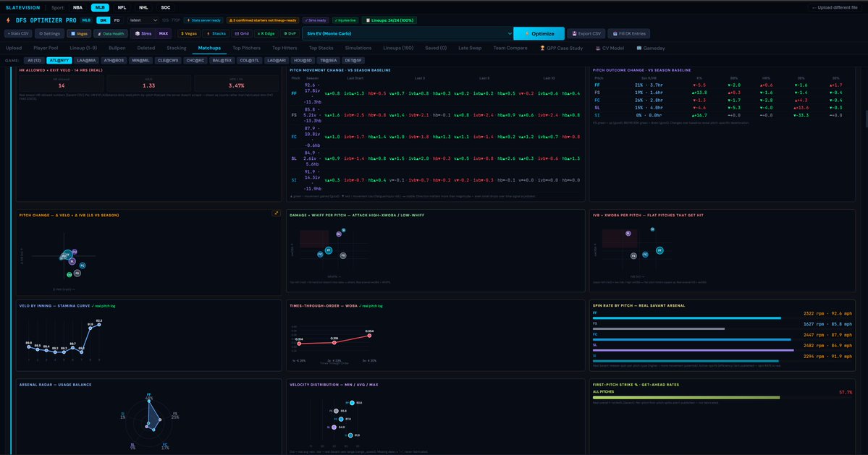Click the Gameday tab icon

tap(639, 48)
